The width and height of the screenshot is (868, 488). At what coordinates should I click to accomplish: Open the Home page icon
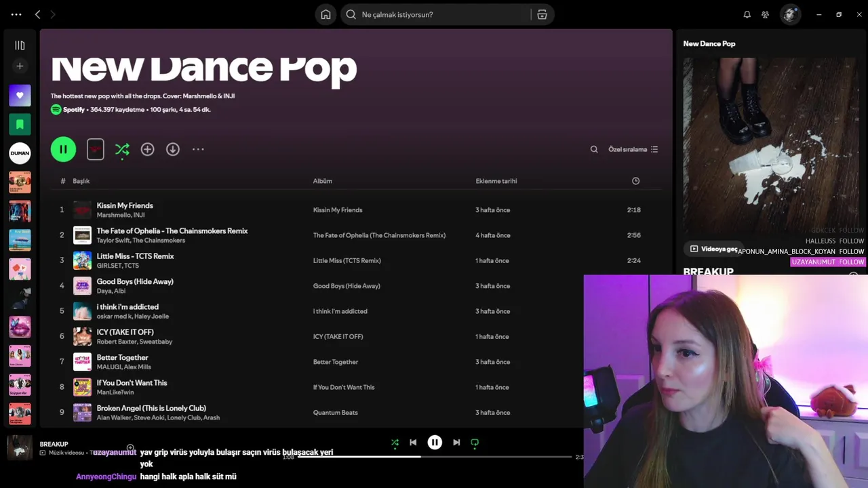325,14
